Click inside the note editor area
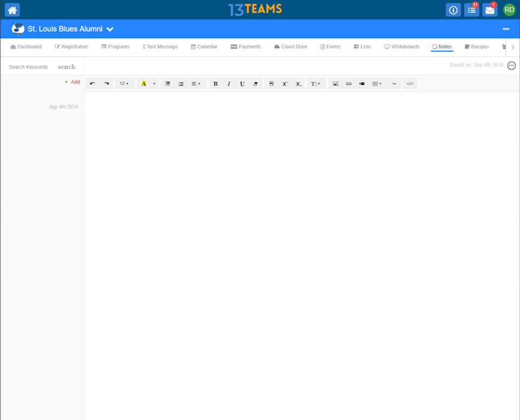 (301, 255)
